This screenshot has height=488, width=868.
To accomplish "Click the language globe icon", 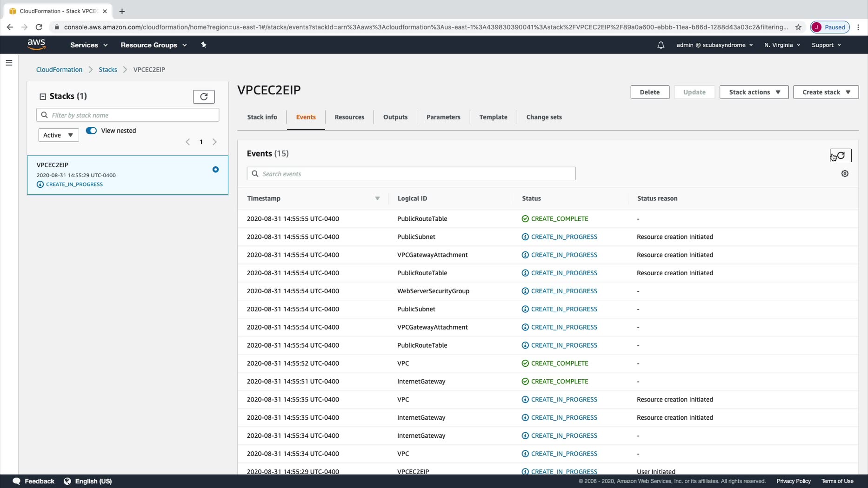I will 67,481.
